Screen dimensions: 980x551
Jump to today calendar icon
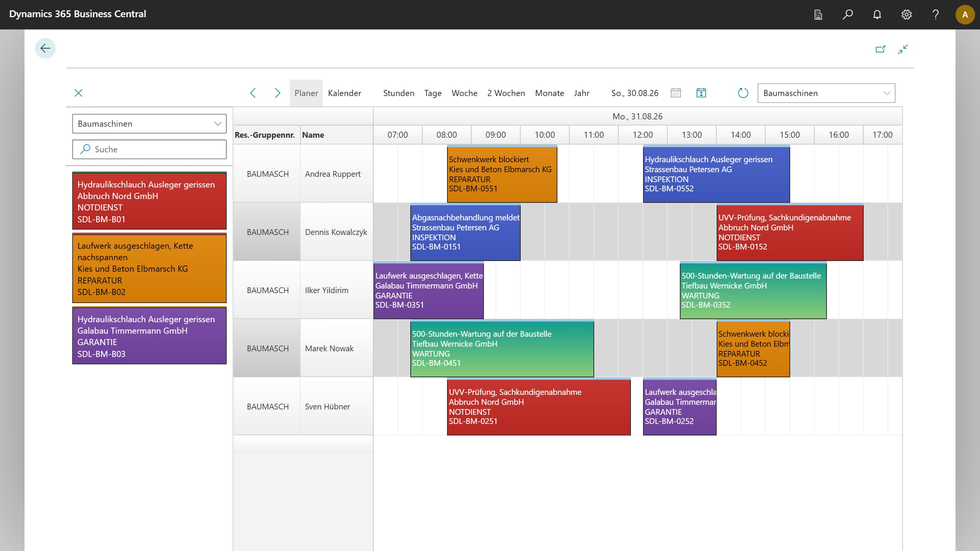[x=701, y=93]
